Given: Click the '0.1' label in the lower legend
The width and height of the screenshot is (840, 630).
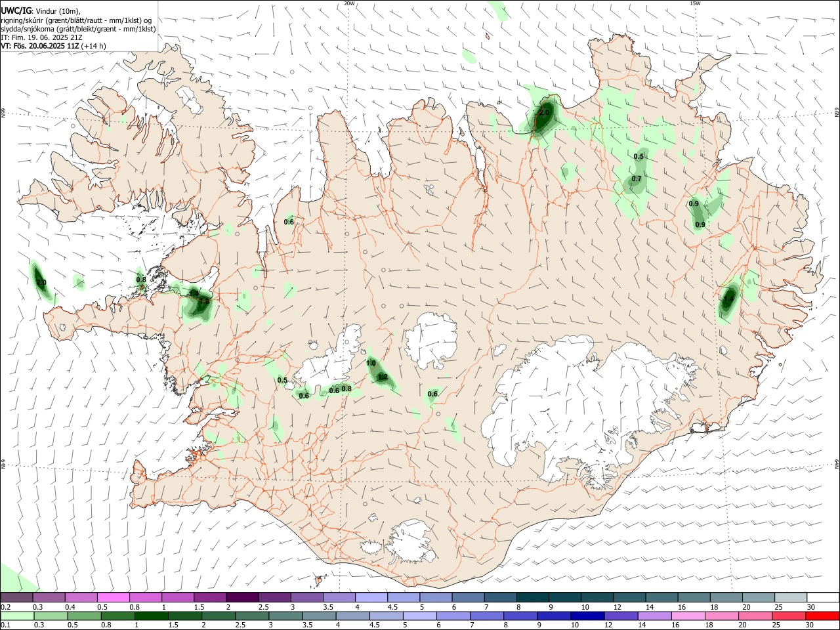Looking at the screenshot, I should click(5, 625).
